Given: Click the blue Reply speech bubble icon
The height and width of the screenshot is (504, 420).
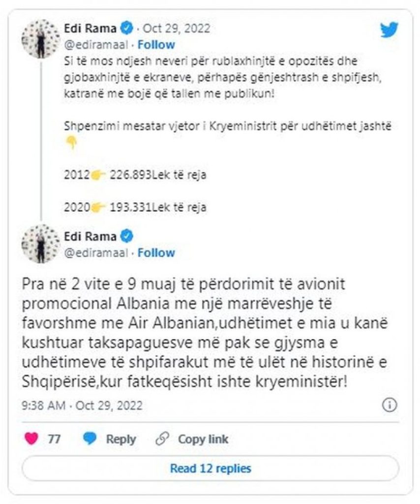Looking at the screenshot, I should [x=90, y=439].
